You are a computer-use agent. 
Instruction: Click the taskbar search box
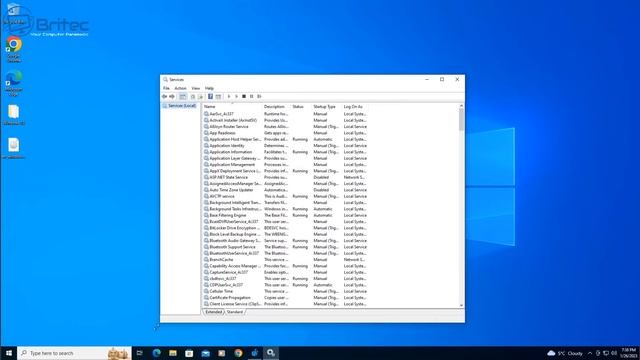click(74, 353)
